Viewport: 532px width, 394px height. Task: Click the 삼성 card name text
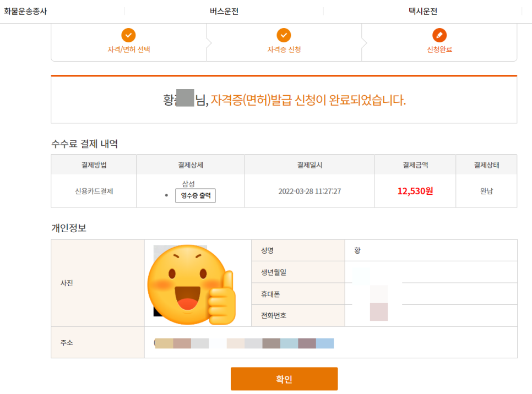(188, 184)
